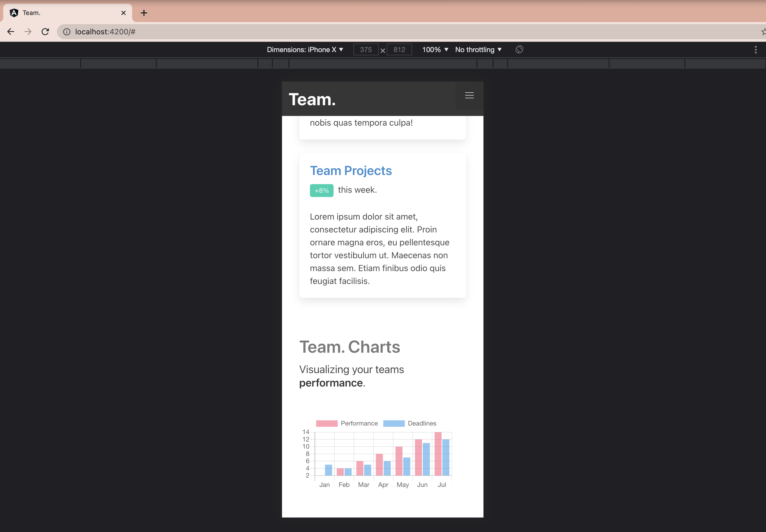Reload the current page
This screenshot has width=766, height=532.
pos(45,31)
